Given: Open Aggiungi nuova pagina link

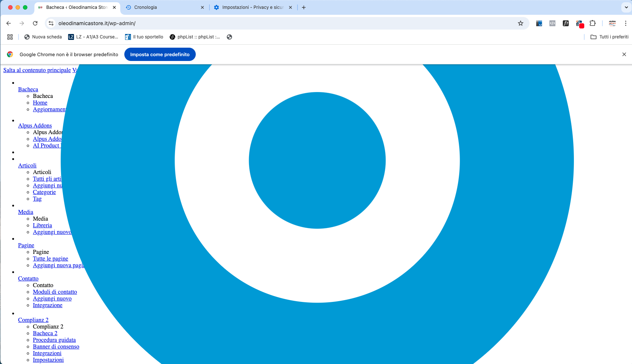Looking at the screenshot, I should coord(58,265).
